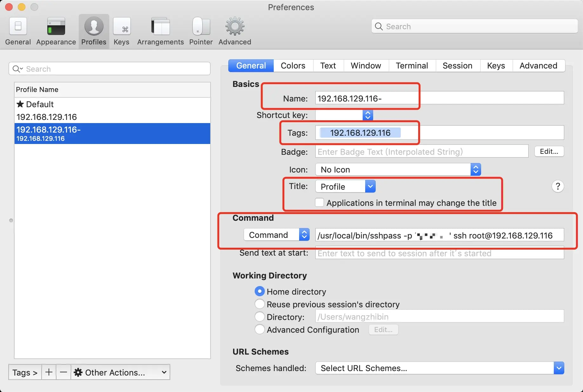Click Send text at start field

pyautogui.click(x=439, y=253)
